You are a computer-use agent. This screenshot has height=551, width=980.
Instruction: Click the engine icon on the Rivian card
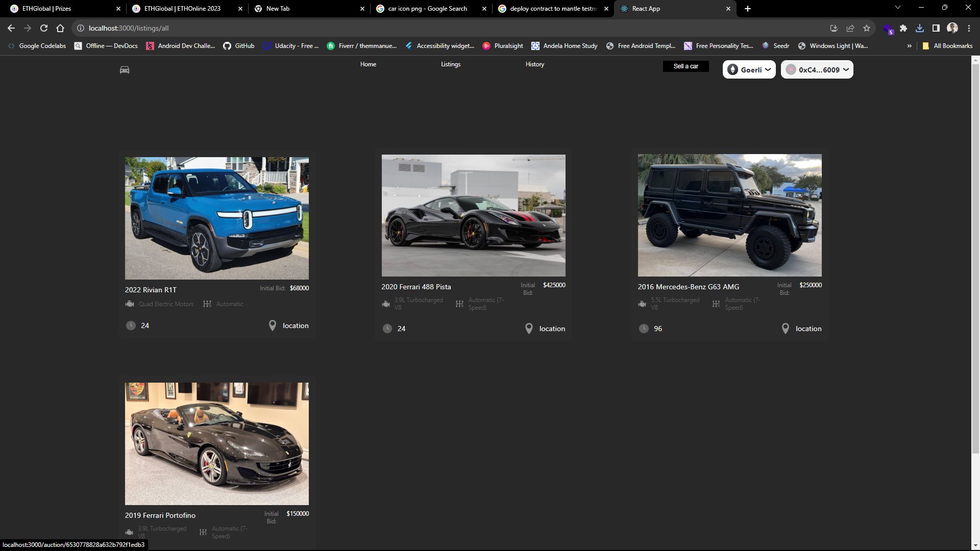tap(130, 304)
